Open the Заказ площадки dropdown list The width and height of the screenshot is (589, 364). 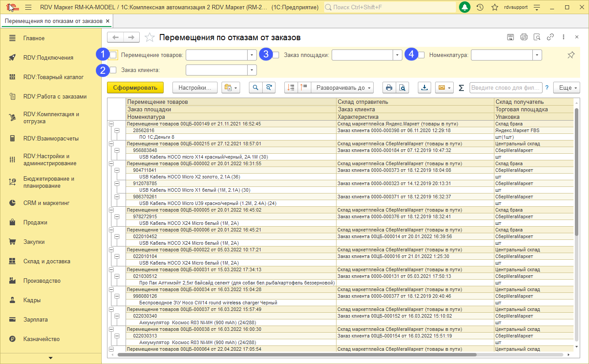tap(398, 55)
